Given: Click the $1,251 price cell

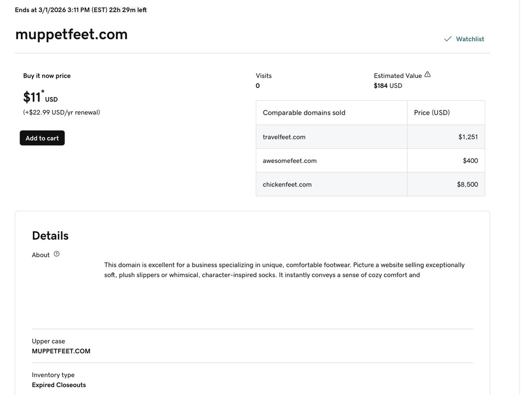Looking at the screenshot, I should coord(446,137).
